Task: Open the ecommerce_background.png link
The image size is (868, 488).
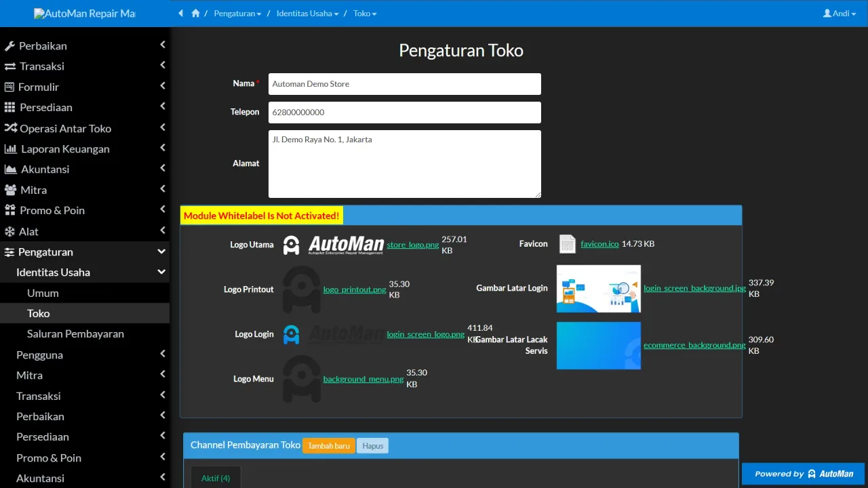Action: [694, 345]
